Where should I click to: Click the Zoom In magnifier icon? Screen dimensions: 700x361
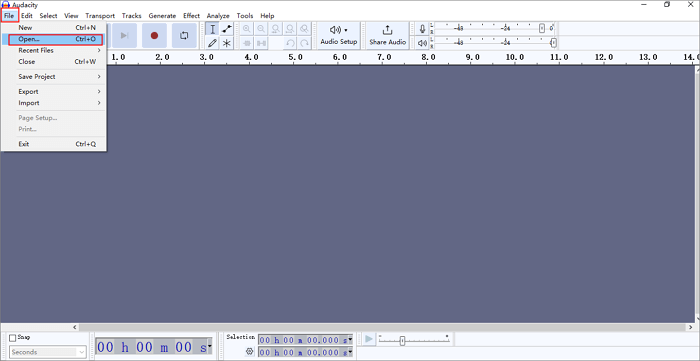click(247, 29)
